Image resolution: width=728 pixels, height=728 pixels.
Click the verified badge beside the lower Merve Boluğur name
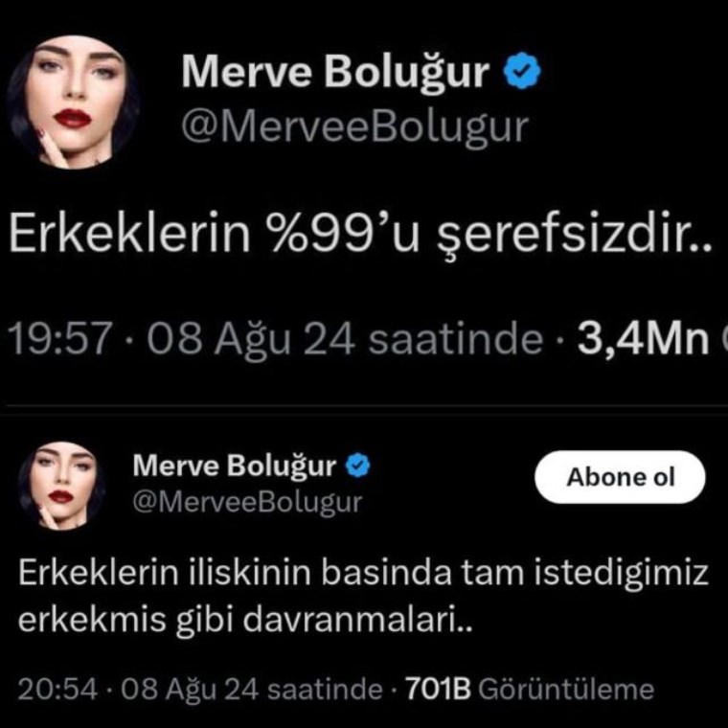[357, 466]
